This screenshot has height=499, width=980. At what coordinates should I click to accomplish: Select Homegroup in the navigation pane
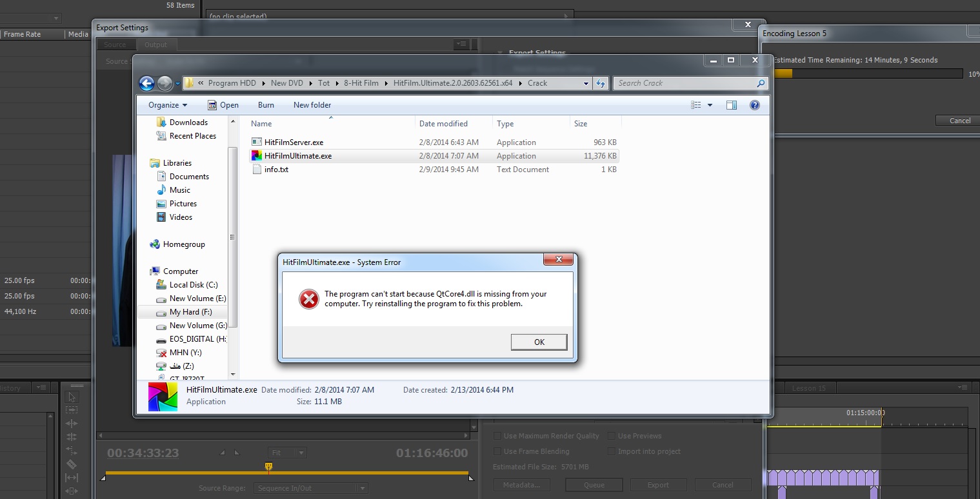[183, 244]
